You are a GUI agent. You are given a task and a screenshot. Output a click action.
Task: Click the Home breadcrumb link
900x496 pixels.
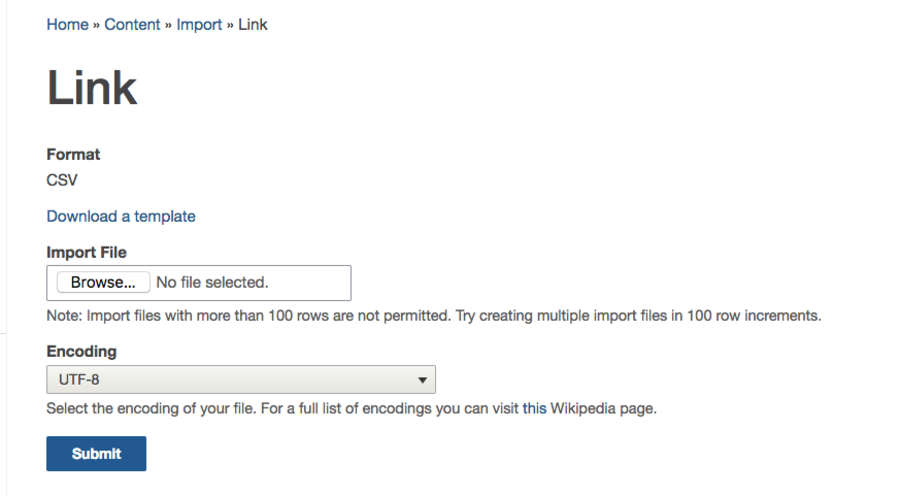point(67,24)
